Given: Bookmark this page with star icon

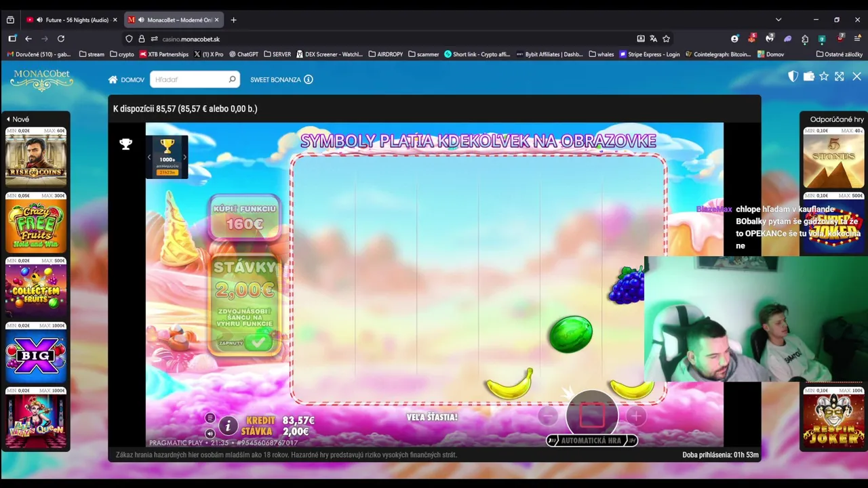Looking at the screenshot, I should click(667, 39).
